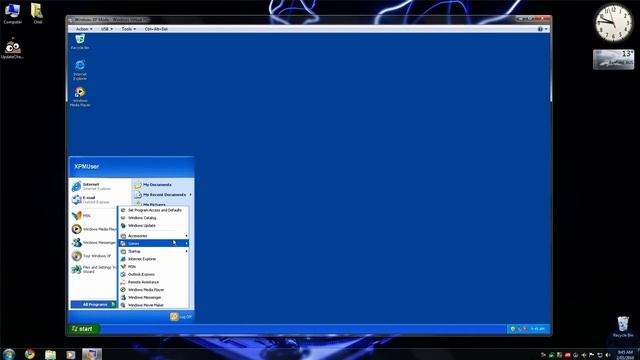The height and width of the screenshot is (360, 640).
Task: Open UpdateChecker icon on Windows 7 desktop
Action: 12,49
